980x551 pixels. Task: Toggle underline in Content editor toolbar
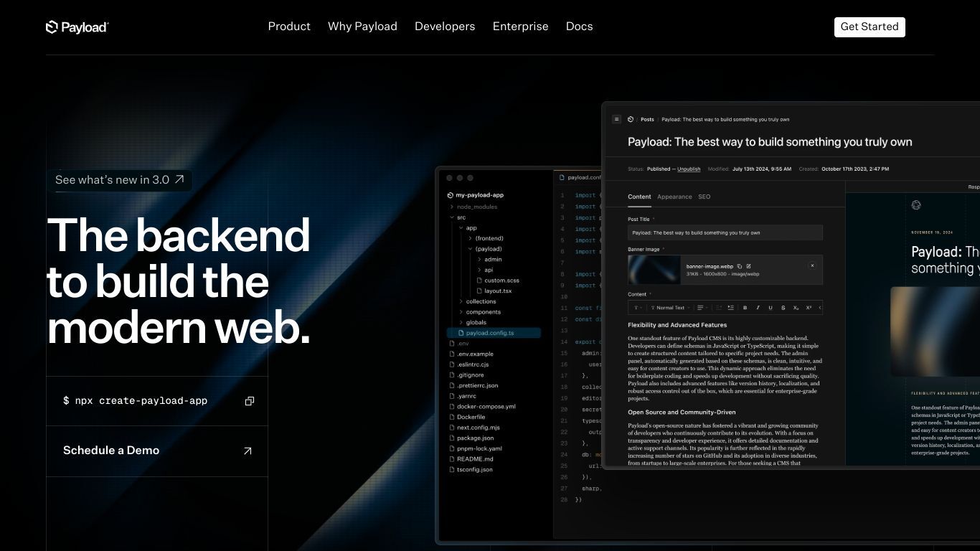point(771,308)
